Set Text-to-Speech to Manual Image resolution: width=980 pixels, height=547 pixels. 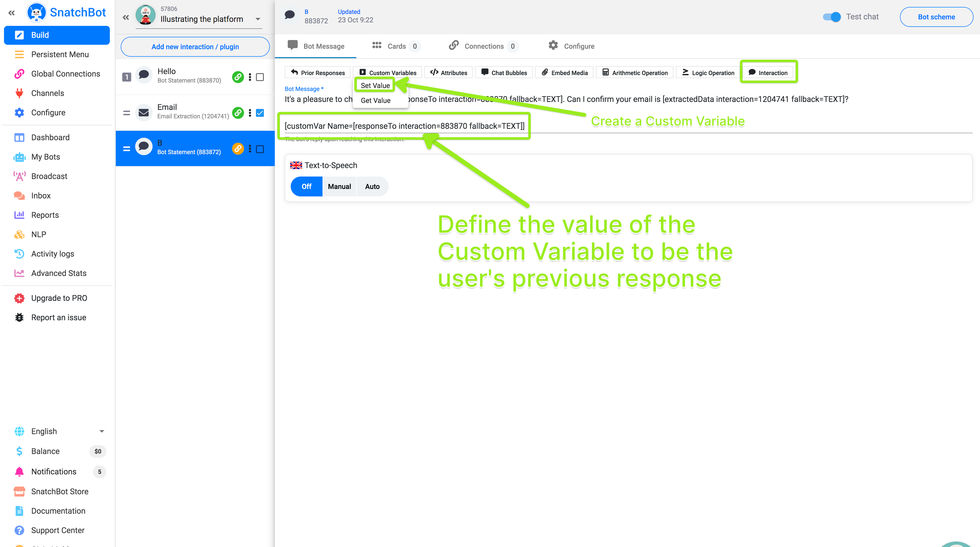click(x=339, y=186)
